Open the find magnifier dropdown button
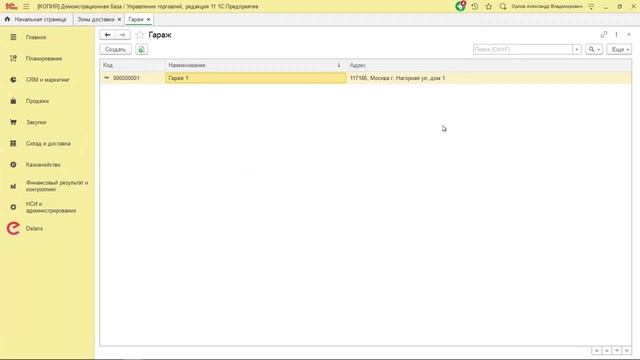Image resolution: width=640 pixels, height=360 pixels. coord(594,49)
